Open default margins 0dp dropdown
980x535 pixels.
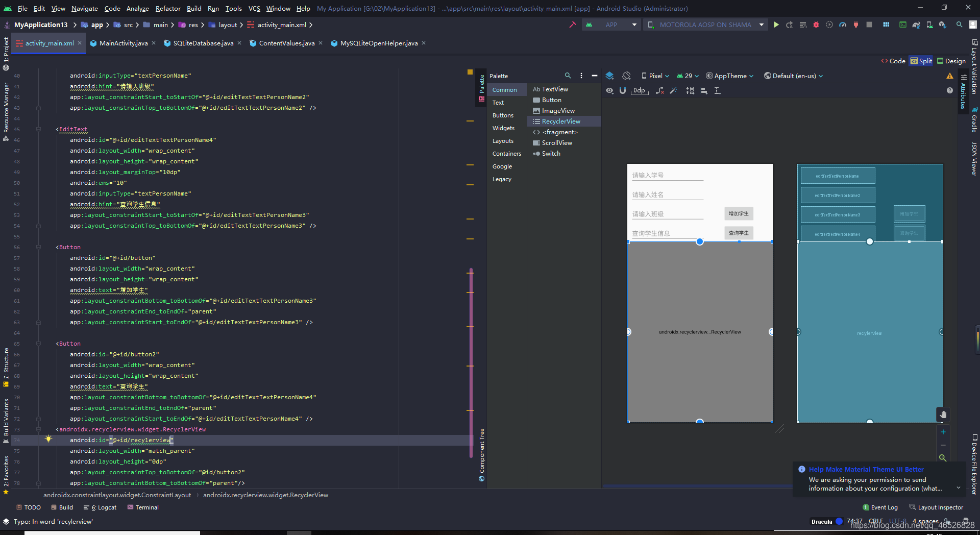(640, 90)
